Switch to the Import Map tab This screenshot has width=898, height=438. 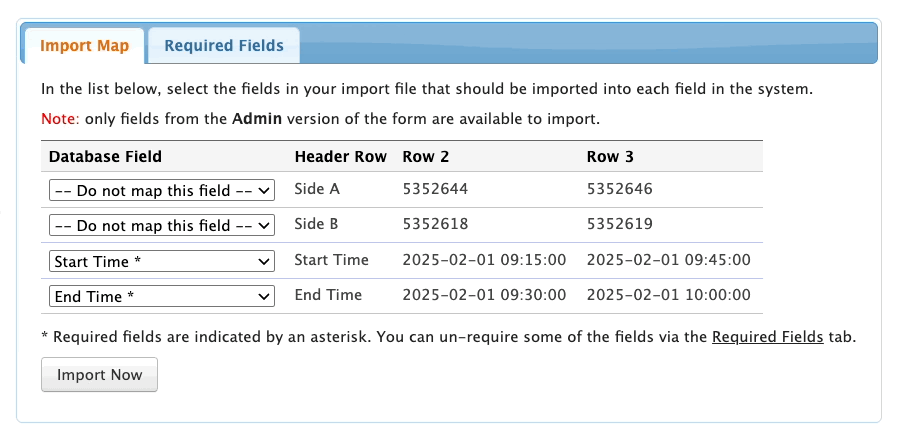pyautogui.click(x=85, y=46)
